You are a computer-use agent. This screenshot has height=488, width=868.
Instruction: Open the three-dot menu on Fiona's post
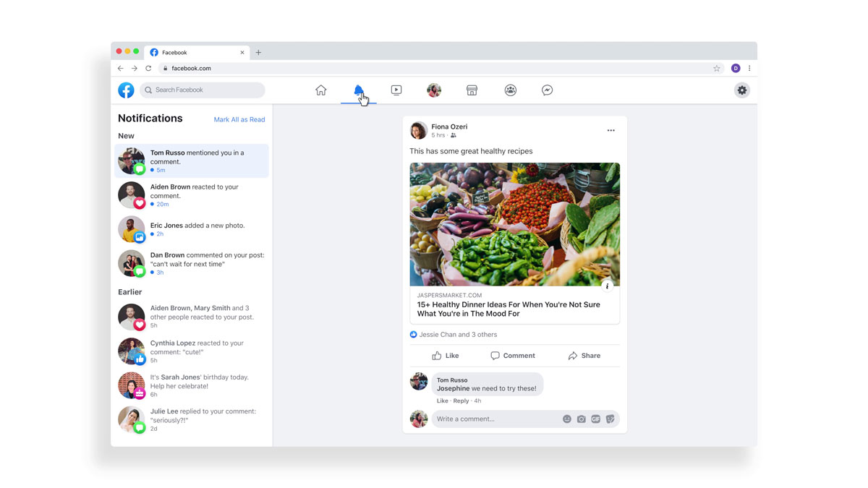611,131
